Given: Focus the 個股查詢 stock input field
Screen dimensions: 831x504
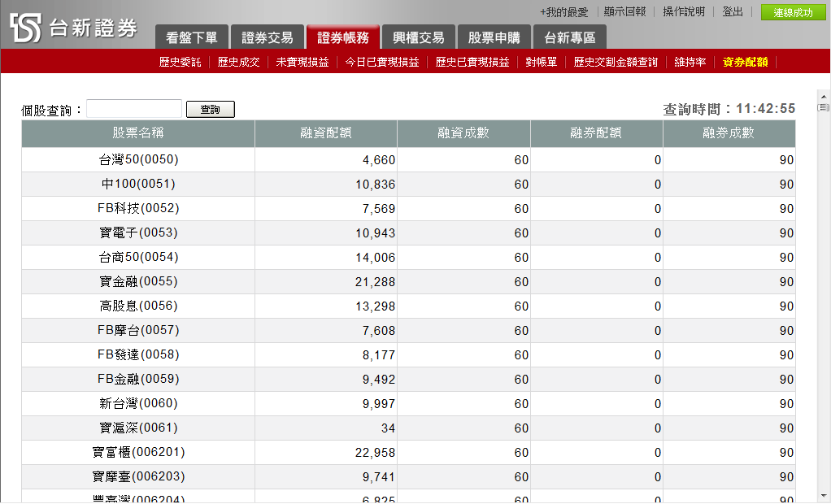Looking at the screenshot, I should [x=134, y=109].
